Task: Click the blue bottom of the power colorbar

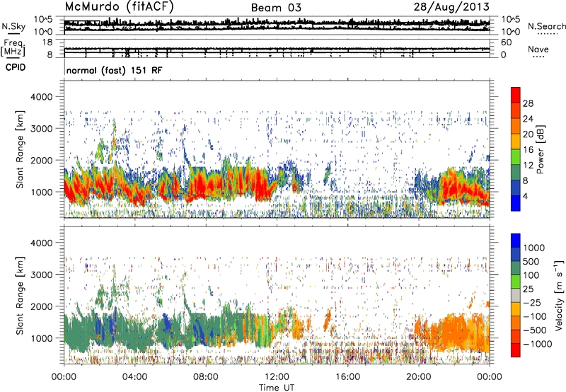Action: pos(516,203)
